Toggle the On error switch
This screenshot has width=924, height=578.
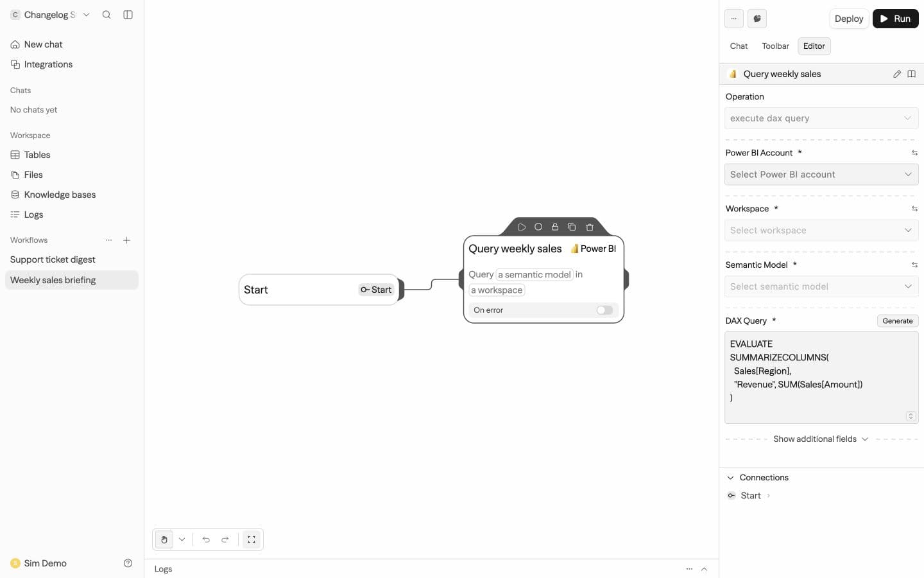coord(604,310)
